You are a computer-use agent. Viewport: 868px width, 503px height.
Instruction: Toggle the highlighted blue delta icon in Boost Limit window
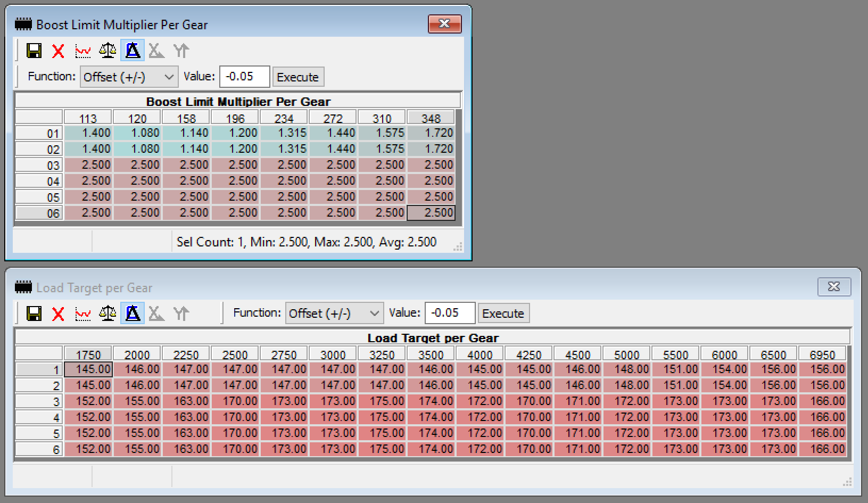tap(133, 51)
